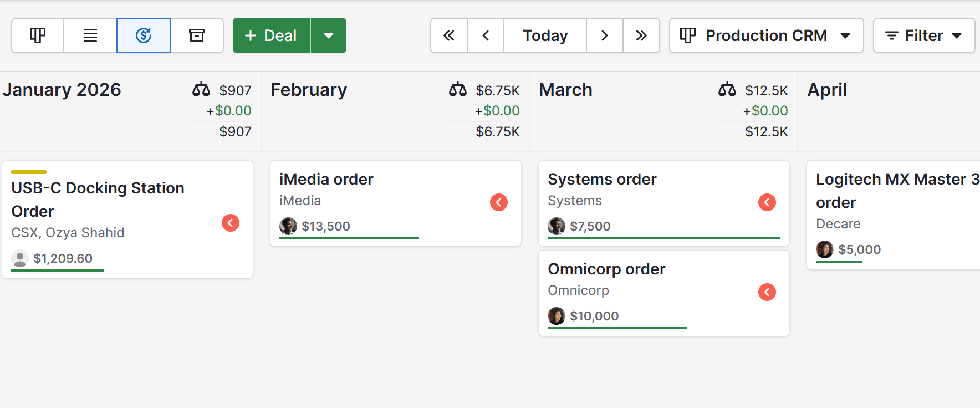Image resolution: width=980 pixels, height=408 pixels.
Task: Jump forward several months with double-right arrow
Action: 641,35
